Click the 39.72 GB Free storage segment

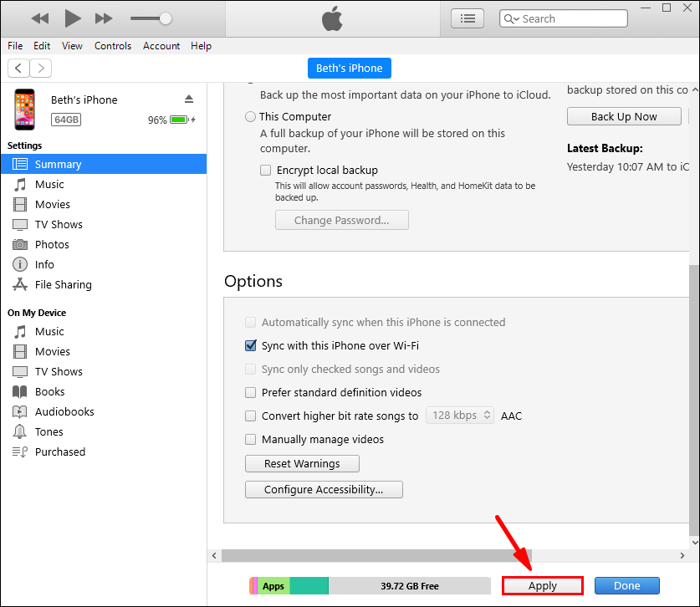coord(410,586)
